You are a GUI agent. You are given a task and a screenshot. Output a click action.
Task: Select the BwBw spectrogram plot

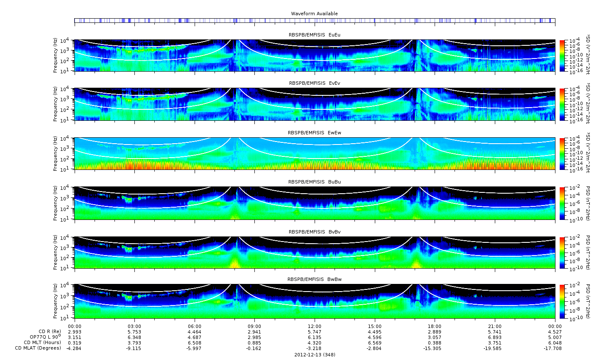[315, 301]
